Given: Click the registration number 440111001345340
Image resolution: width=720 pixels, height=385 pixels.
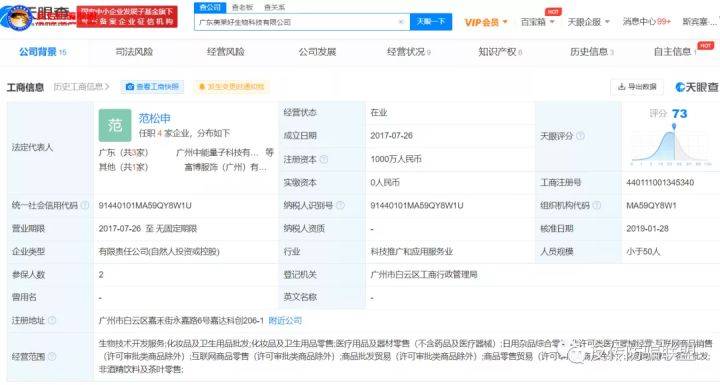Looking at the screenshot, I should click(660, 182).
